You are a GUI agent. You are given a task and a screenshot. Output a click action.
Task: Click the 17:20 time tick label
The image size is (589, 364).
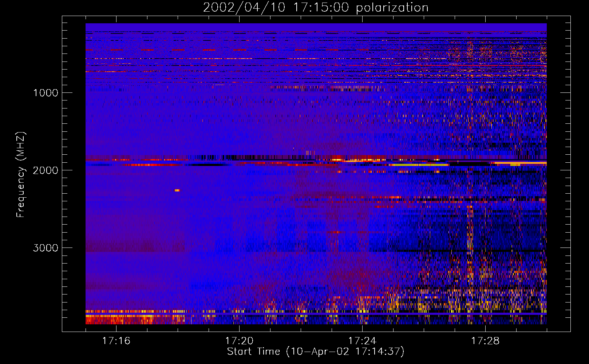pyautogui.click(x=239, y=341)
